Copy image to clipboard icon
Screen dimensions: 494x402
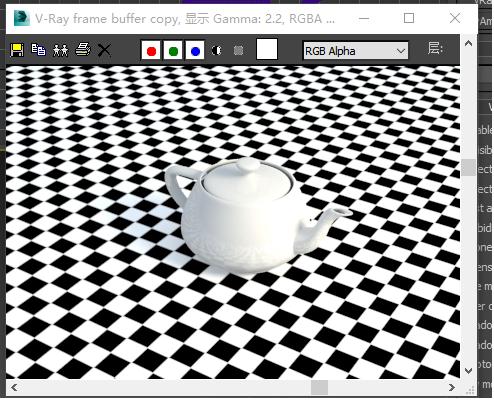[x=38, y=50]
